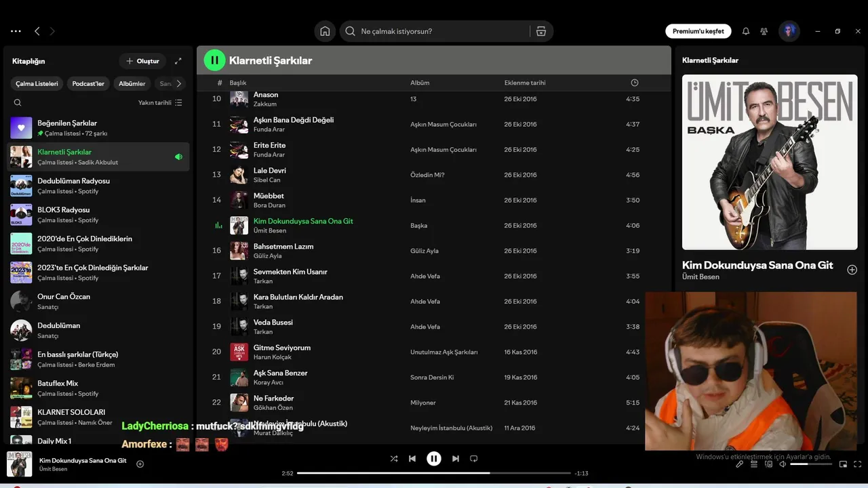The width and height of the screenshot is (868, 488).
Task: Toggle repeat mode
Action: [474, 459]
